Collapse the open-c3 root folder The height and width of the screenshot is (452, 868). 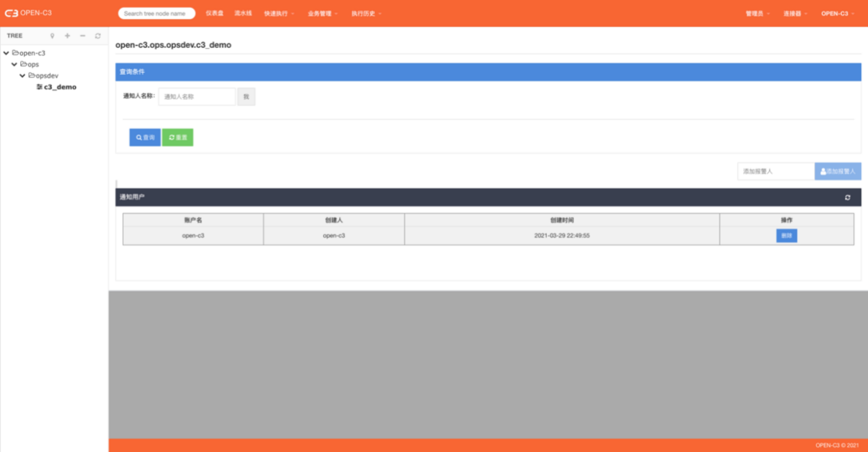coord(6,53)
